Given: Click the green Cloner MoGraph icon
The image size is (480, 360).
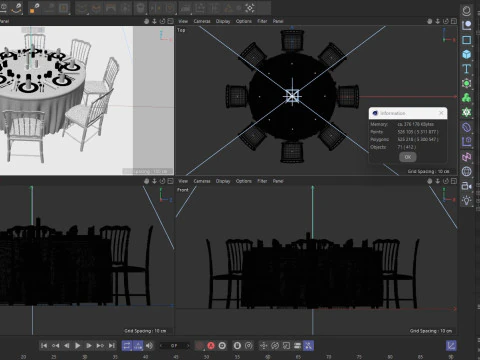Looking at the screenshot, I should [467, 98].
